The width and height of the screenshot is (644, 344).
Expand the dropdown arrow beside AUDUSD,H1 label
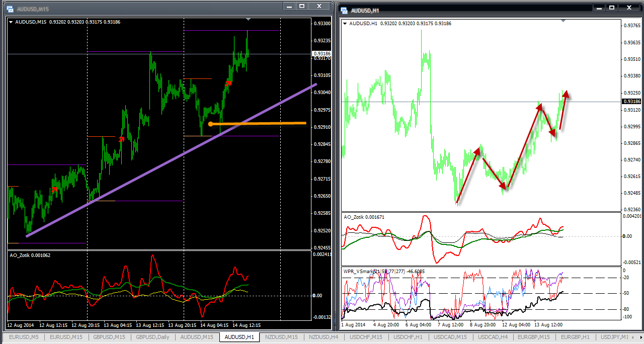pos(345,24)
